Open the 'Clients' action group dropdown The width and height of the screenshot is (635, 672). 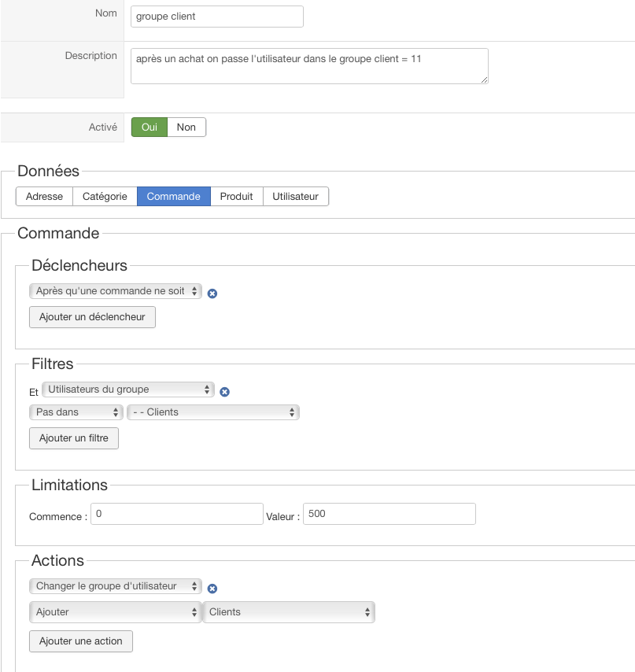pos(289,612)
